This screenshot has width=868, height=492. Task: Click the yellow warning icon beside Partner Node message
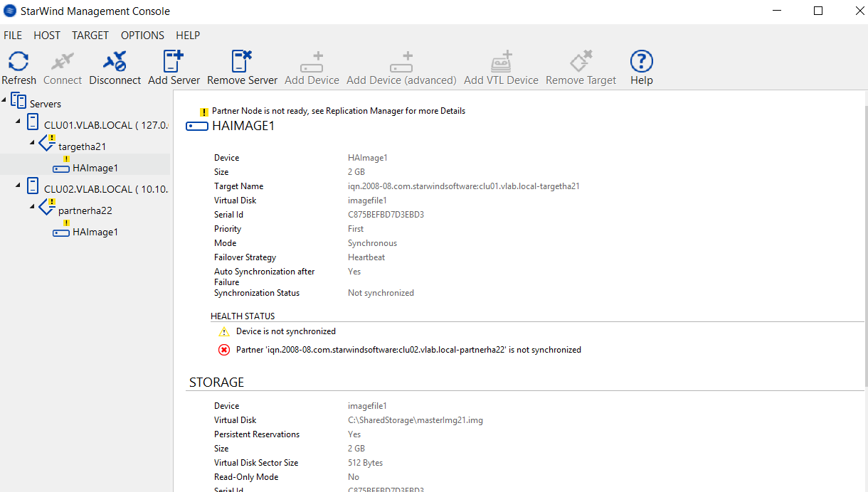tap(204, 112)
